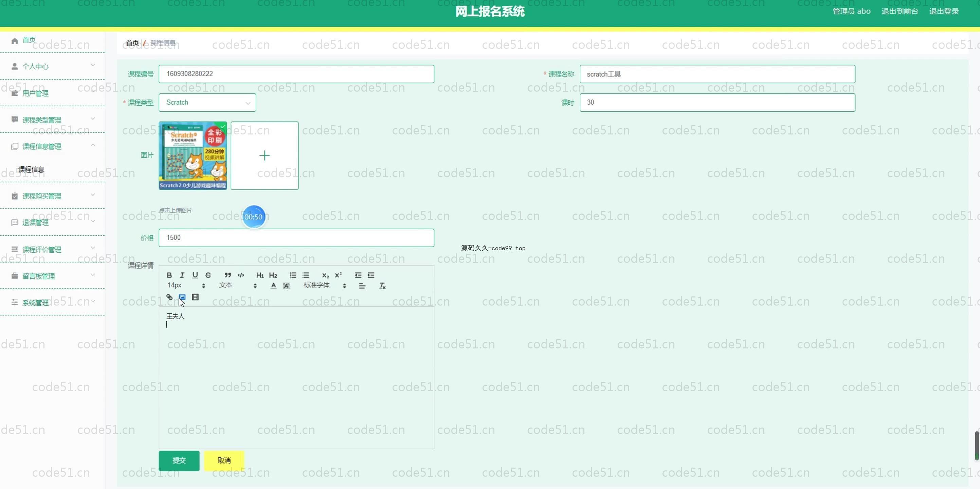Toggle underline formatting in the editor
The image size is (980, 489).
195,275
